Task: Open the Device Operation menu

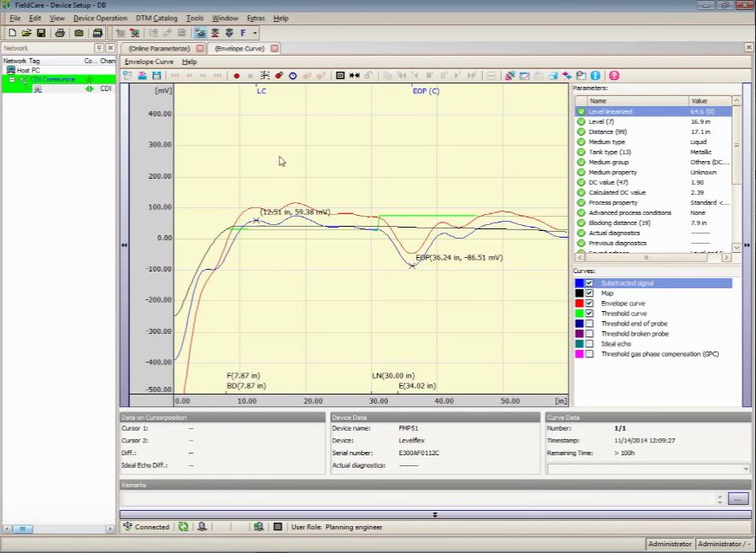Action: (x=100, y=18)
